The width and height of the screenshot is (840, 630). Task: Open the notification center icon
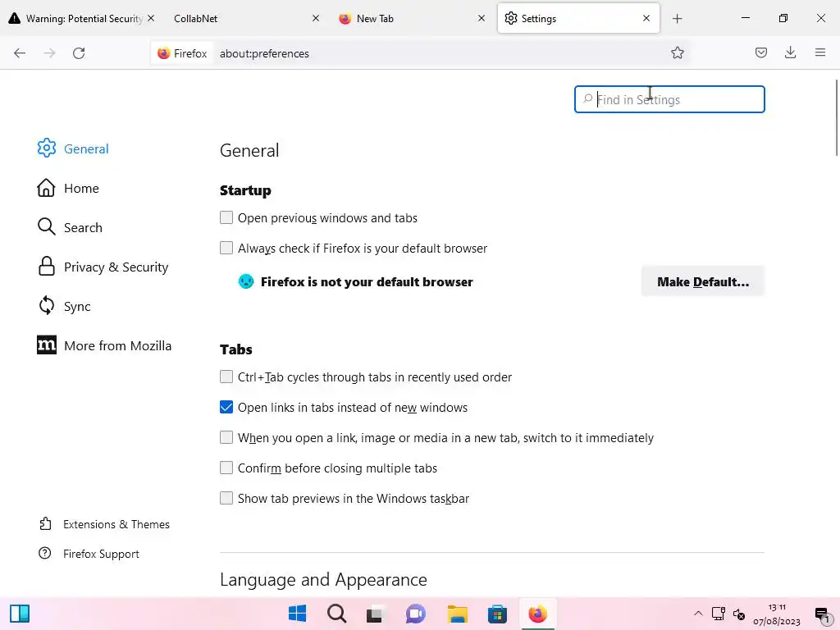(822, 614)
